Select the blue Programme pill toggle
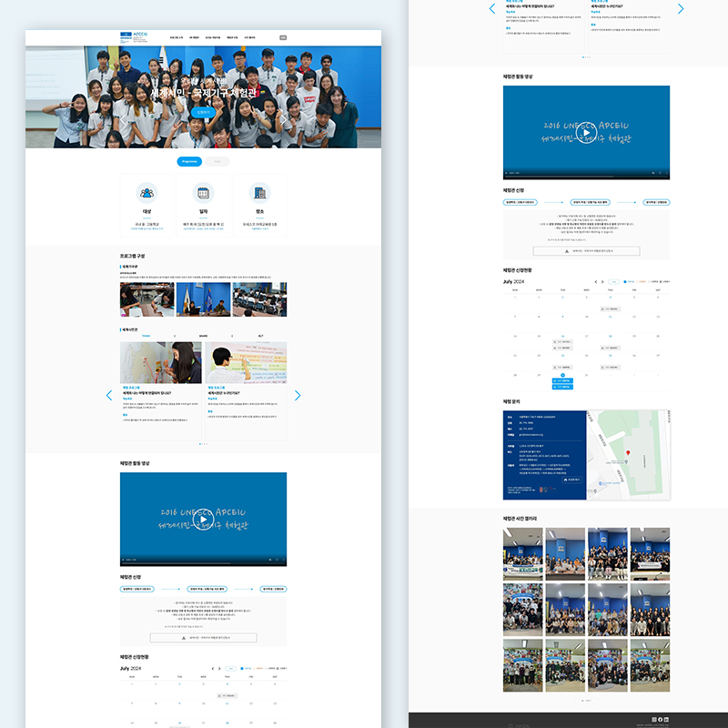Screen dimensions: 728x728 click(189, 161)
